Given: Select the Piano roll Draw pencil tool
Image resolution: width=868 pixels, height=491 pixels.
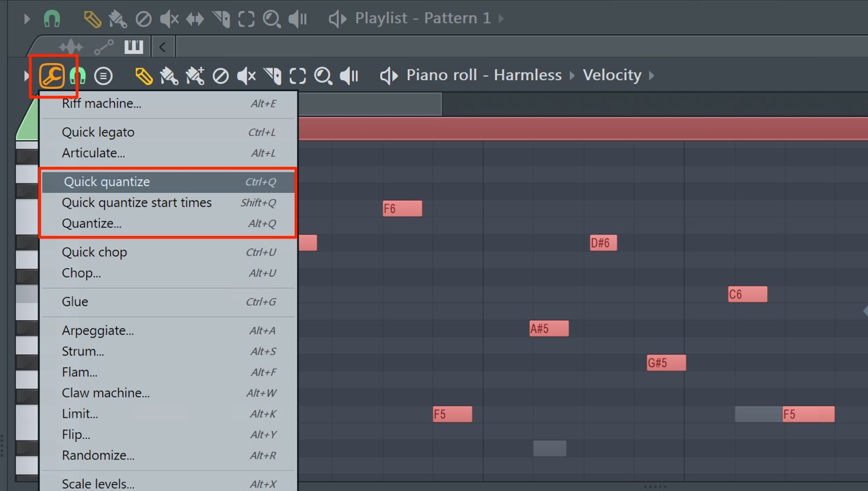Looking at the screenshot, I should coord(144,75).
